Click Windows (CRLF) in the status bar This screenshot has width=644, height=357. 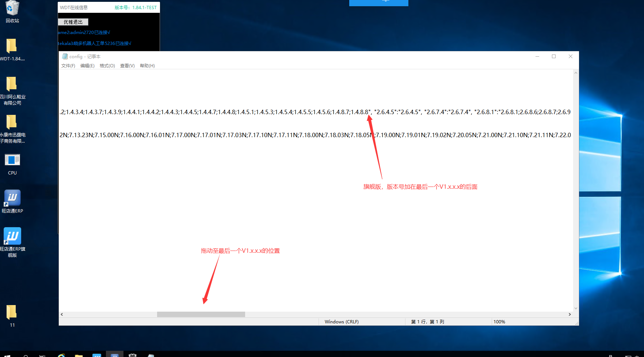tap(342, 322)
